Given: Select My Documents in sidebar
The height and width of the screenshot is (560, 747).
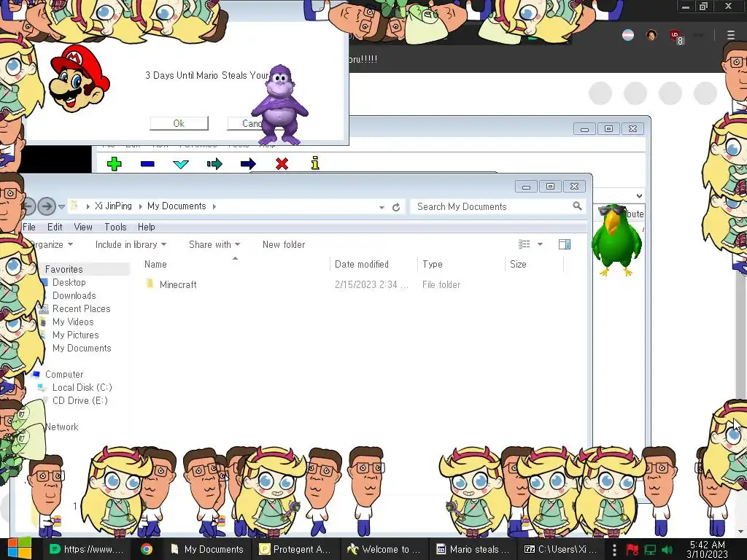Looking at the screenshot, I should [82, 348].
